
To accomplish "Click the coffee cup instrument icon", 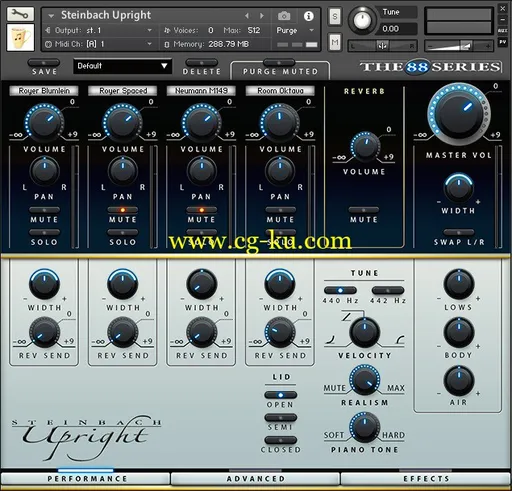I will (20, 37).
